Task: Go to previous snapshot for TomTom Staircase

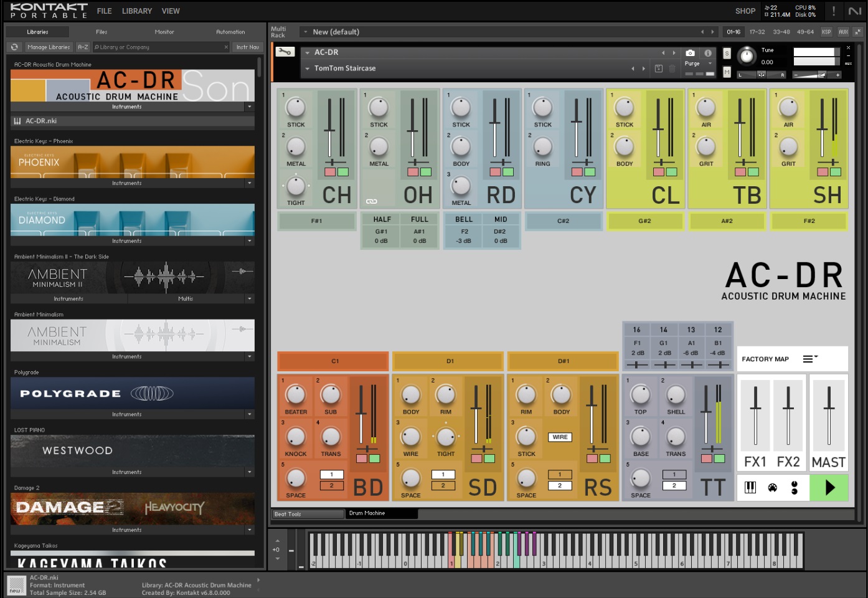Action: click(x=633, y=69)
